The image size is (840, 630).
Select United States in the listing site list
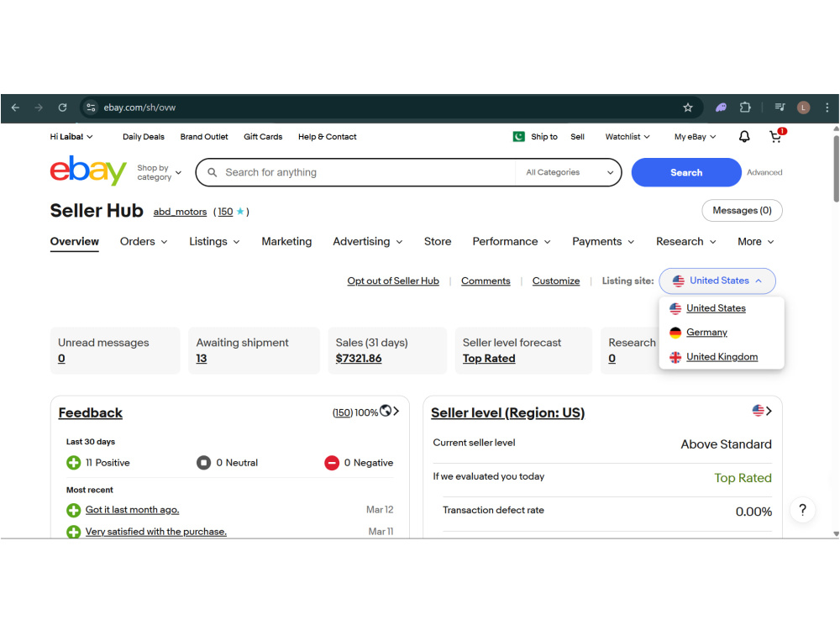[x=716, y=308]
